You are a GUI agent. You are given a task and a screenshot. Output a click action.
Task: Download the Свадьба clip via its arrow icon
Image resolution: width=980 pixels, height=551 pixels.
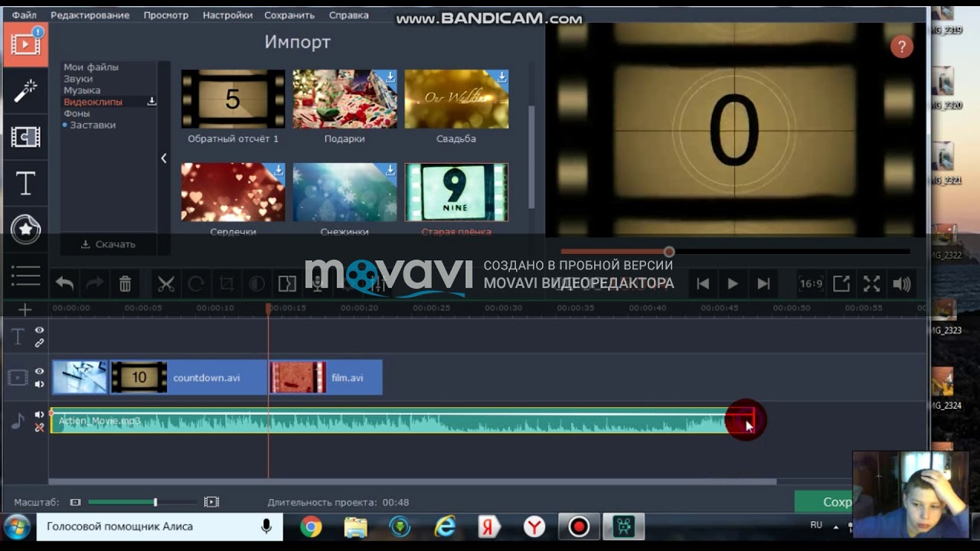[x=502, y=77]
